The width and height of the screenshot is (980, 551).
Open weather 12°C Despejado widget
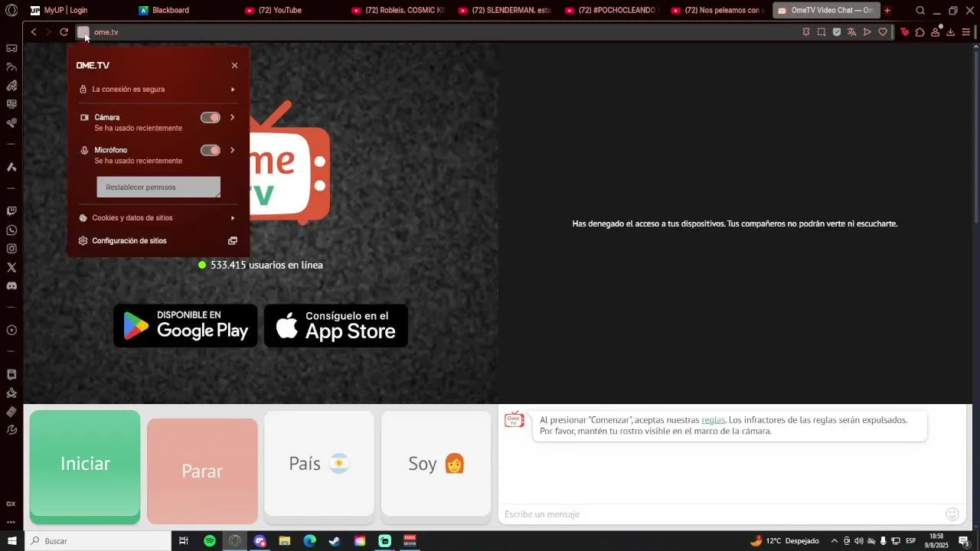pos(785,541)
